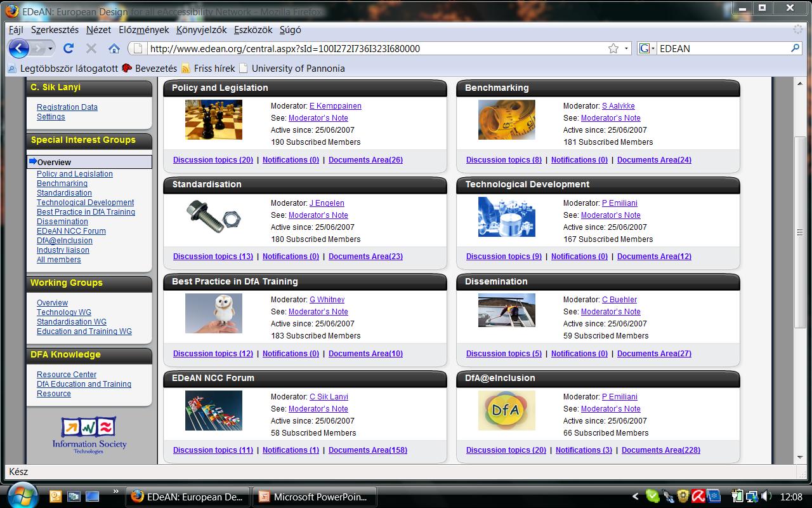Open the address bar URL history dropdown
Image resolution: width=812 pixels, height=508 pixels.
(x=626, y=48)
